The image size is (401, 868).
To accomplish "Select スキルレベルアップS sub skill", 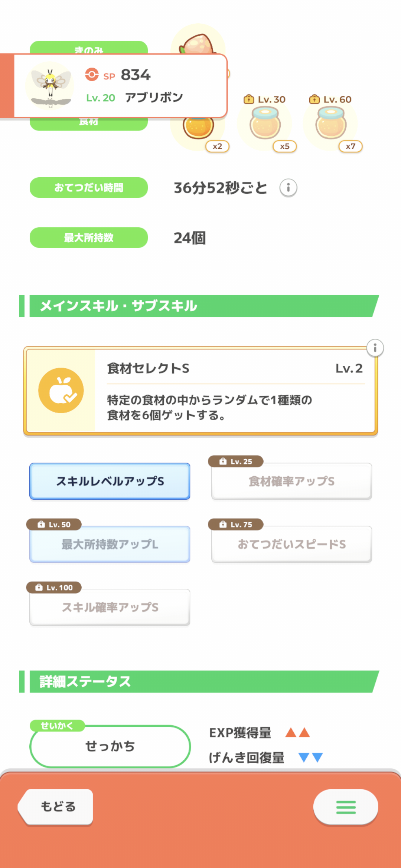I will (110, 481).
